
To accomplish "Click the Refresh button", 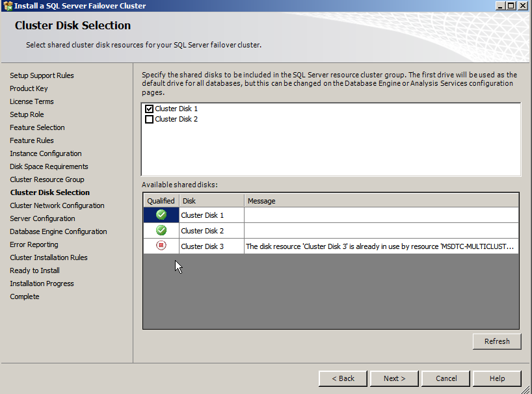I will point(496,341).
